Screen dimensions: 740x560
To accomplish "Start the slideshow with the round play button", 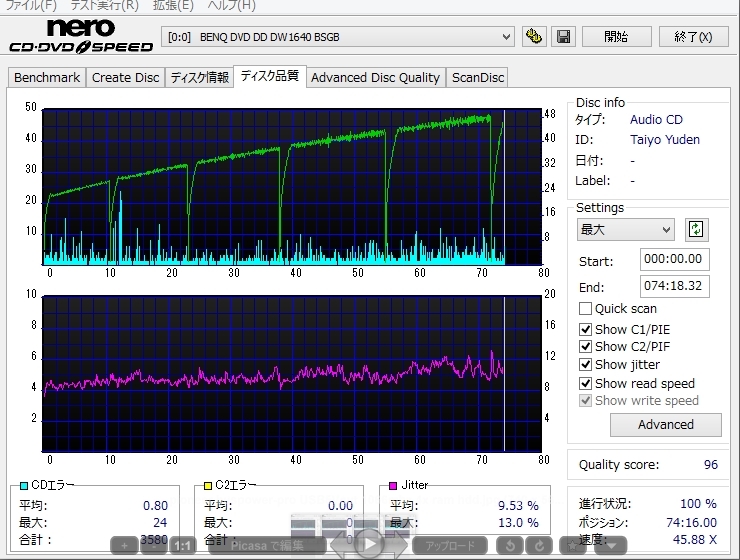I will tap(369, 544).
